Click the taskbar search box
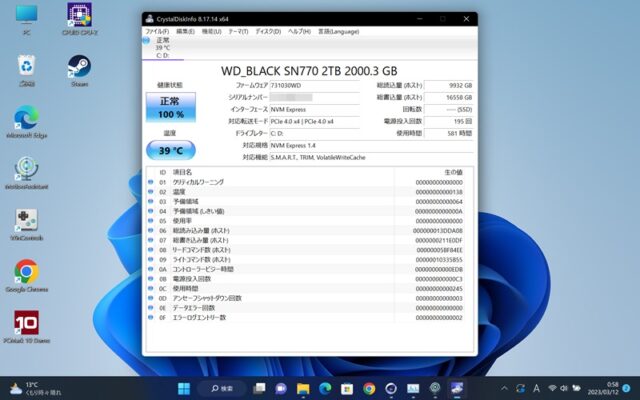Viewport: 640px width, 400px height. (x=221, y=388)
